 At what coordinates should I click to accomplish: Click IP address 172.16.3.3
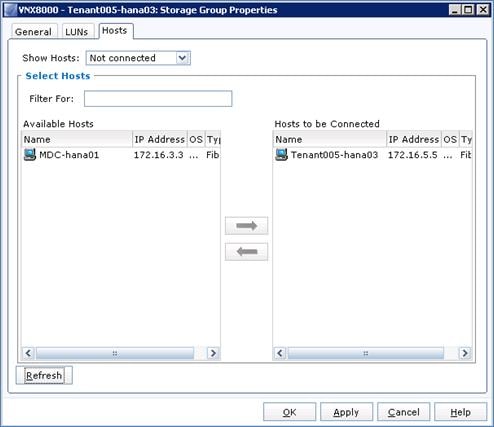(x=159, y=155)
